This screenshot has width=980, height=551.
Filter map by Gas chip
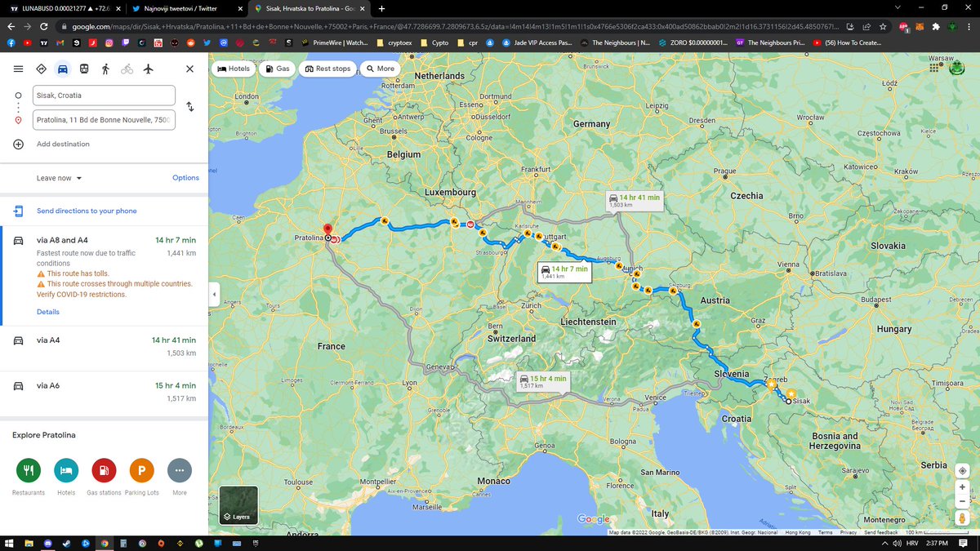coord(277,69)
